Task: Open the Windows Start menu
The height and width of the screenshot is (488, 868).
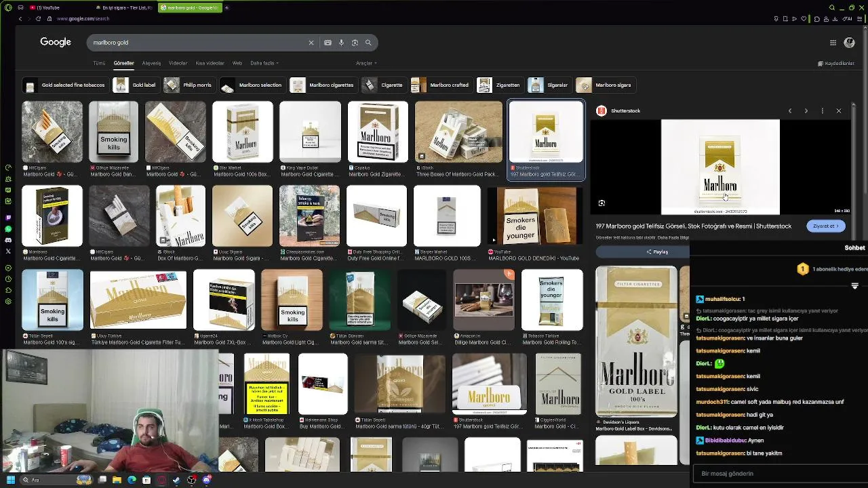Action: (10, 480)
